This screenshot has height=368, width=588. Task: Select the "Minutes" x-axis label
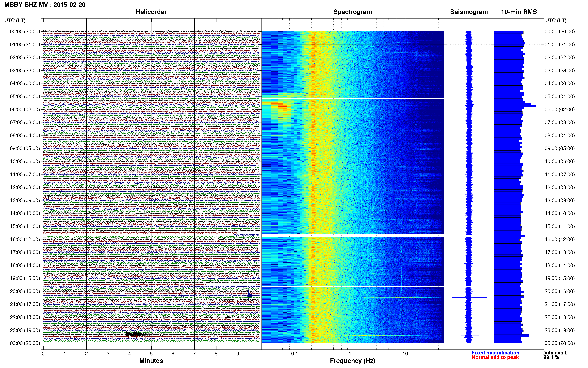pos(151,361)
